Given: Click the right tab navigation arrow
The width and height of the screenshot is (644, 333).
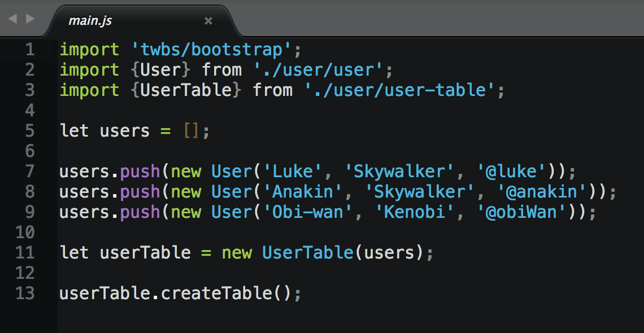Looking at the screenshot, I should [30, 19].
